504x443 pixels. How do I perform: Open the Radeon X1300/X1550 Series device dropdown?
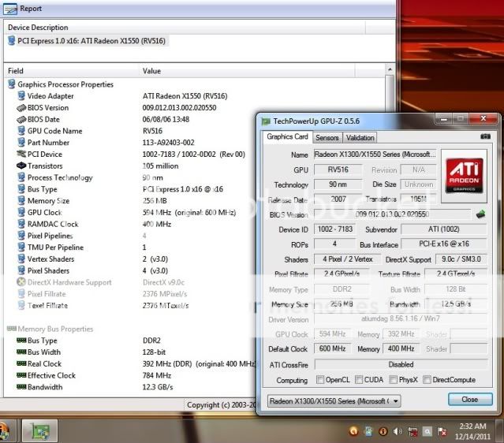coord(334,401)
